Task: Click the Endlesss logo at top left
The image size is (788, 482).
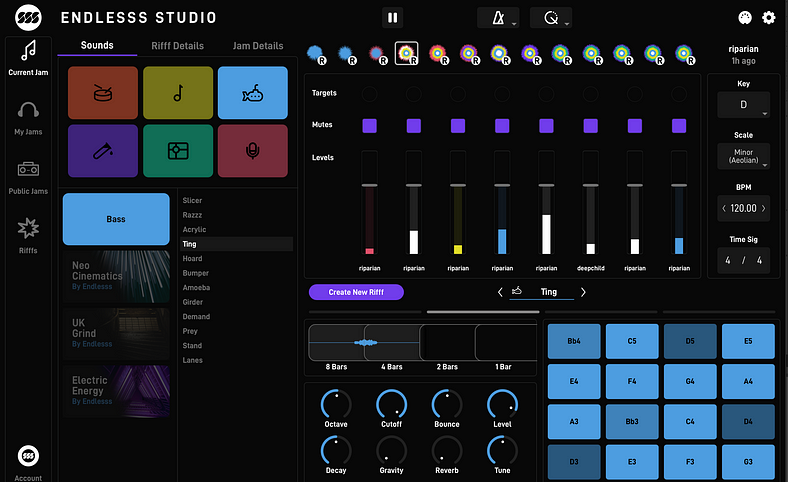Action: 28,18
